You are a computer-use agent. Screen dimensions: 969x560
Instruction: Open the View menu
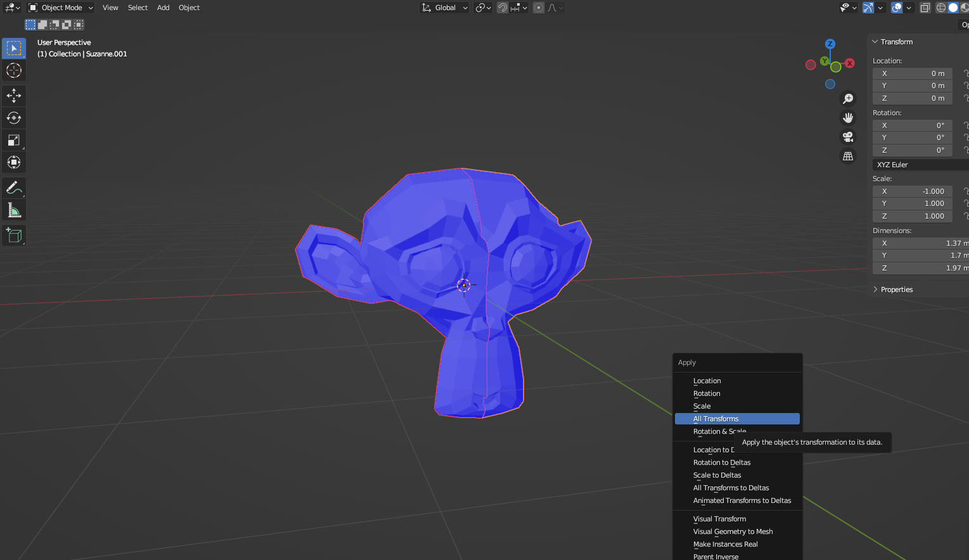(110, 8)
